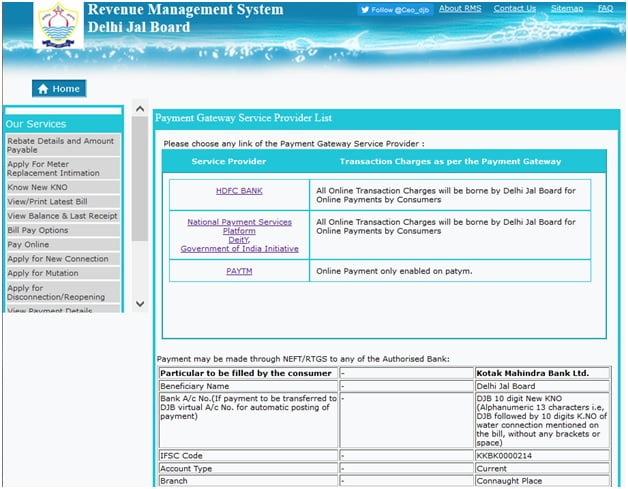Open the Sitemap link
Image resolution: width=628 pixels, height=489 pixels.
pyautogui.click(x=567, y=8)
